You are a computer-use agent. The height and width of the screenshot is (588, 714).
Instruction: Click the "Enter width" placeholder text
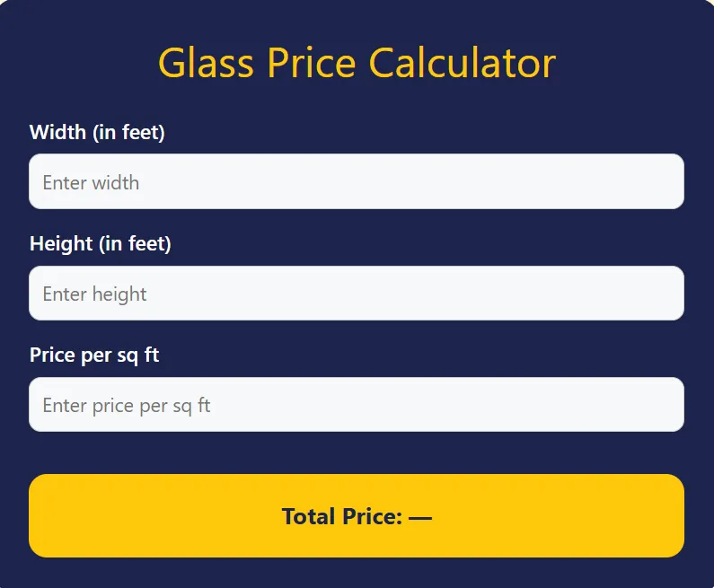[91, 183]
